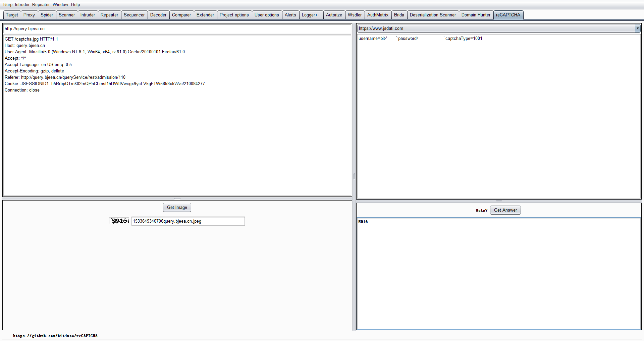
Task: Click the User-Agent header line
Action: click(95, 52)
